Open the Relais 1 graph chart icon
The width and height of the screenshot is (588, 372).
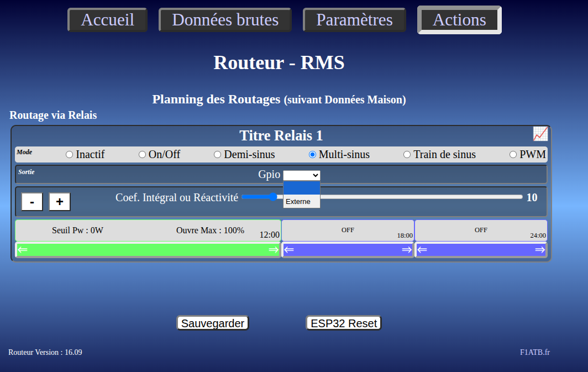(x=540, y=134)
